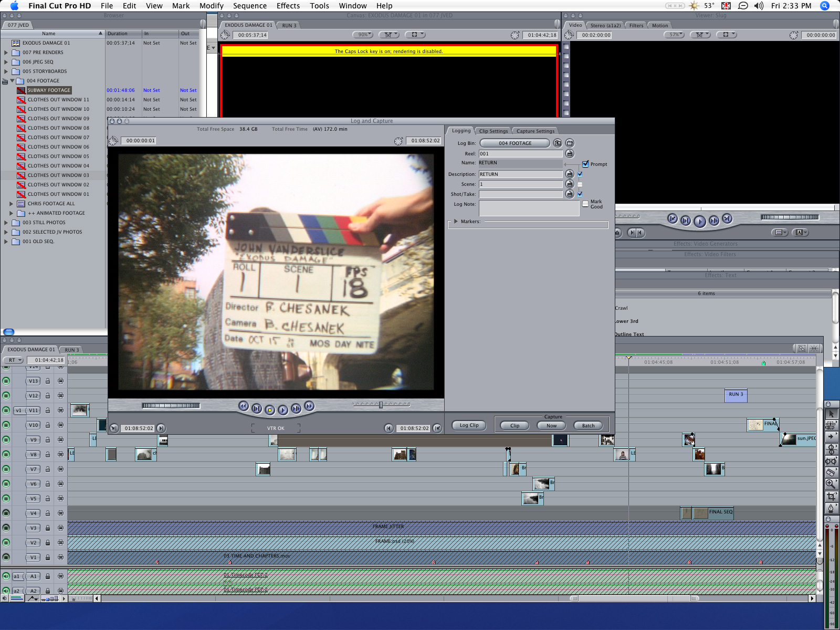The height and width of the screenshot is (630, 840).
Task: Play the tape in Log and Capture
Action: (283, 409)
